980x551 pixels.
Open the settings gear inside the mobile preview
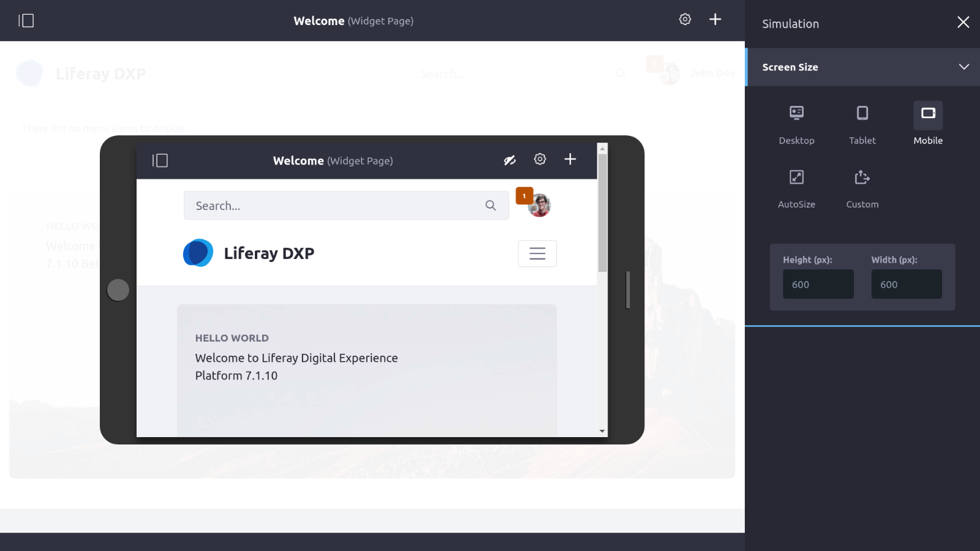point(540,159)
